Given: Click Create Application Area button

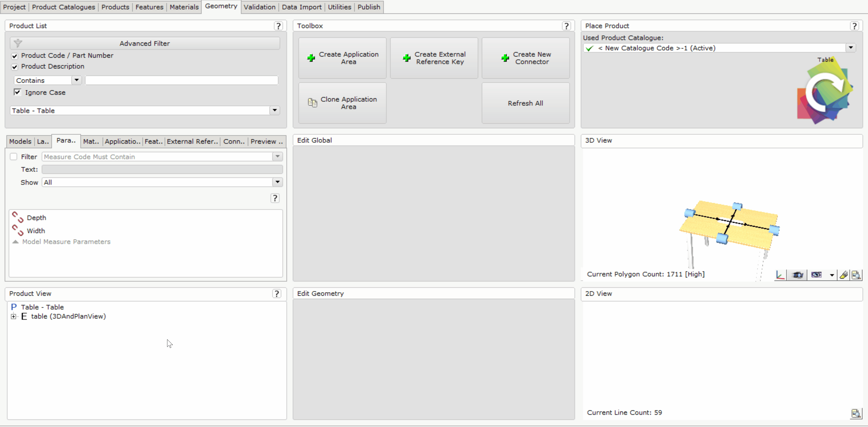Looking at the screenshot, I should point(342,58).
